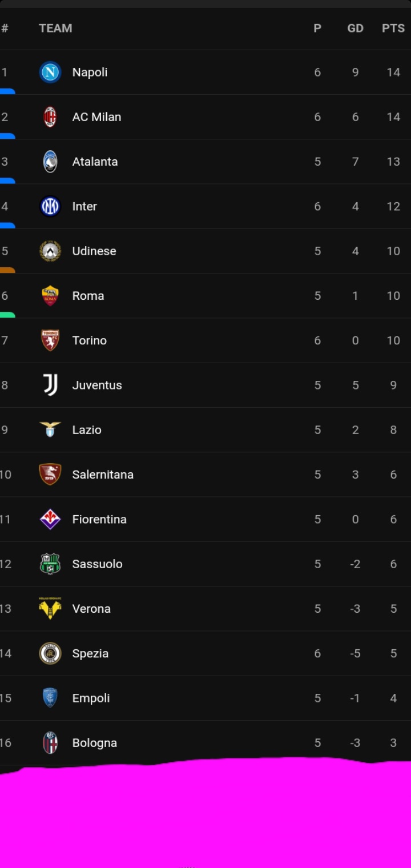The height and width of the screenshot is (868, 411).
Task: Open the Udinese crest icon
Action: 50,251
